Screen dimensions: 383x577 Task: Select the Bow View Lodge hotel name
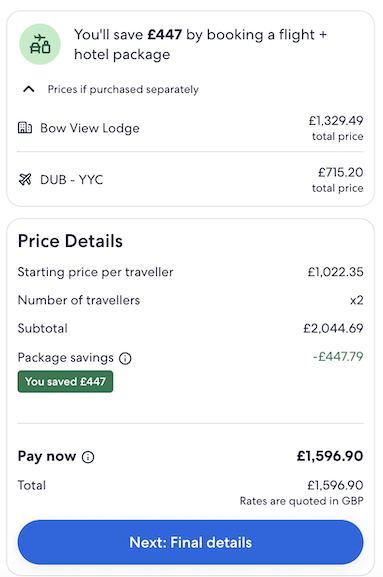click(90, 128)
